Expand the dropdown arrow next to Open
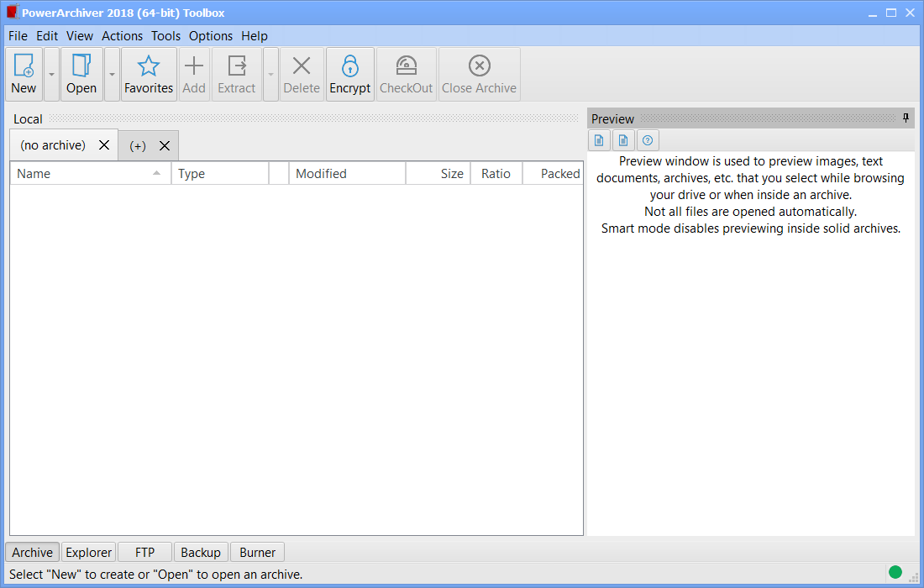Viewport: 924px width, 588px height. click(112, 75)
